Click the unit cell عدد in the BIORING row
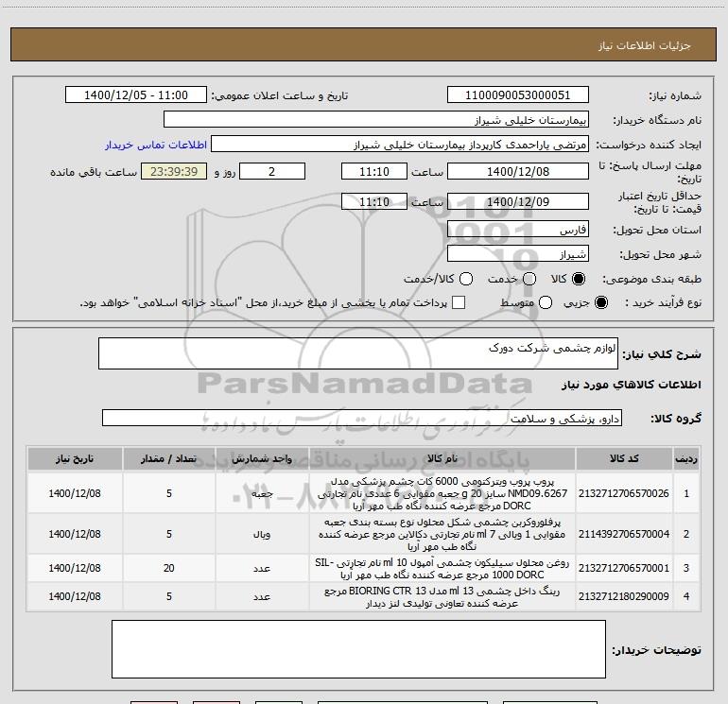 (262, 596)
